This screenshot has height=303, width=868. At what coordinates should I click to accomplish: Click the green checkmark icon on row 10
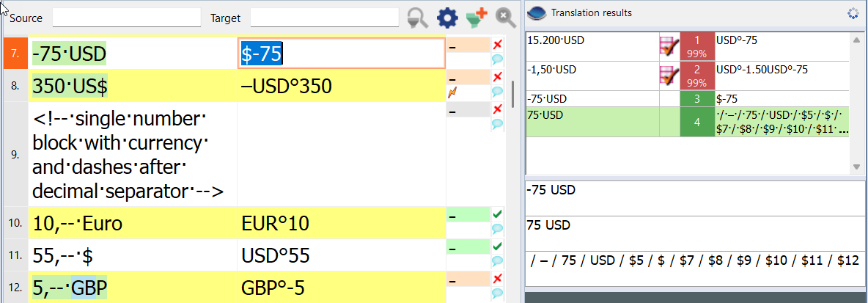click(x=497, y=213)
